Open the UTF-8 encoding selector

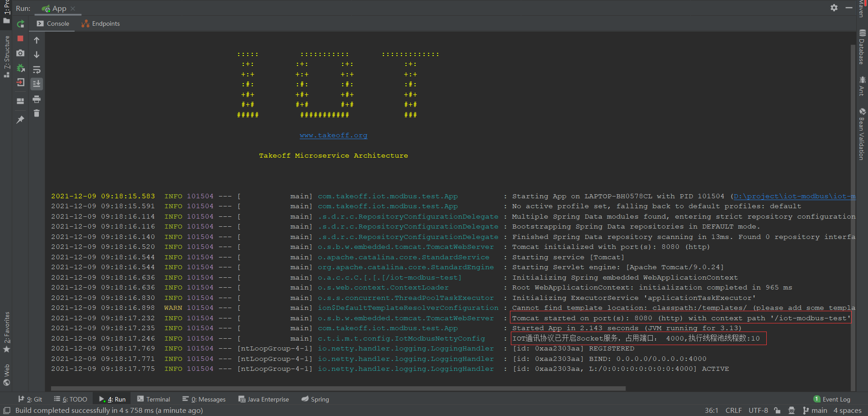[x=758, y=410]
